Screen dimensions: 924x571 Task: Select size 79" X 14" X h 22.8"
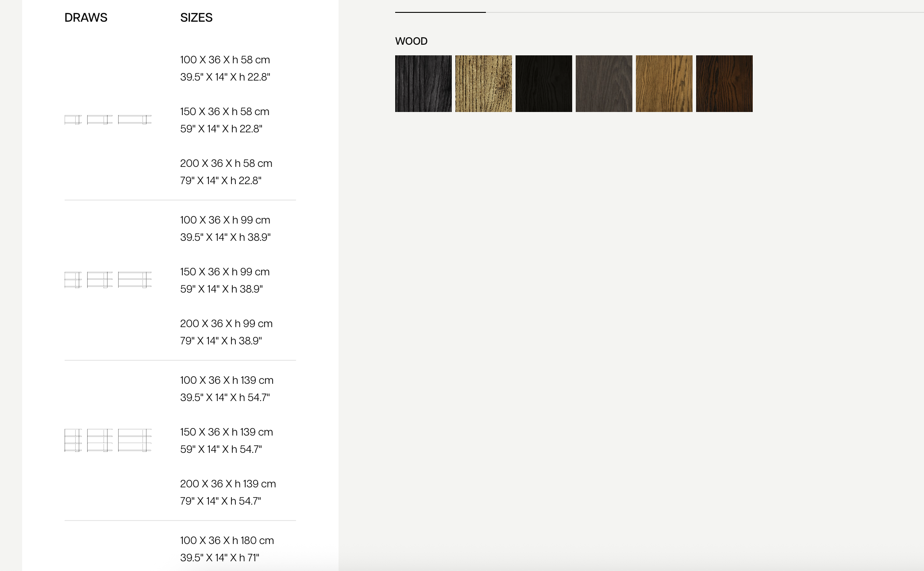pos(220,181)
